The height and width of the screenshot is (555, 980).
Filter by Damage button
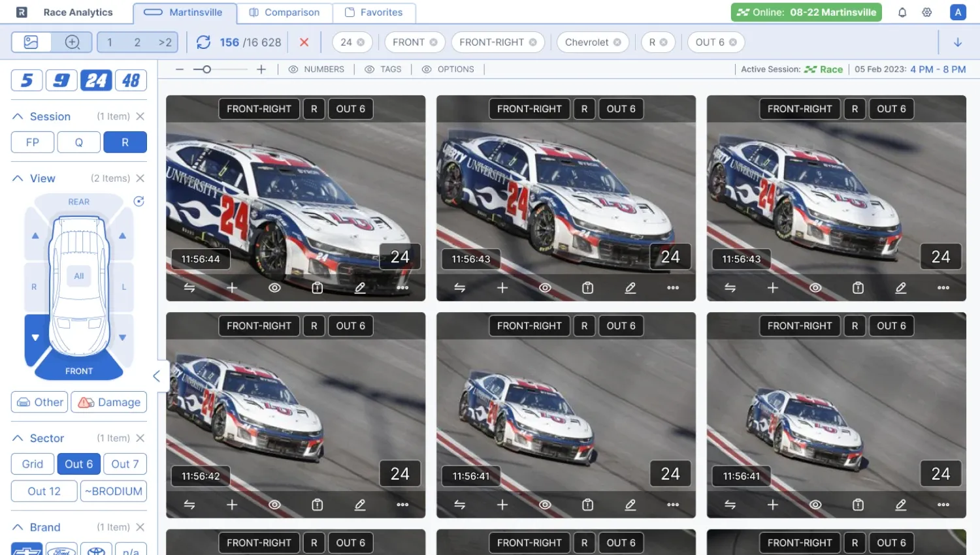coord(109,402)
